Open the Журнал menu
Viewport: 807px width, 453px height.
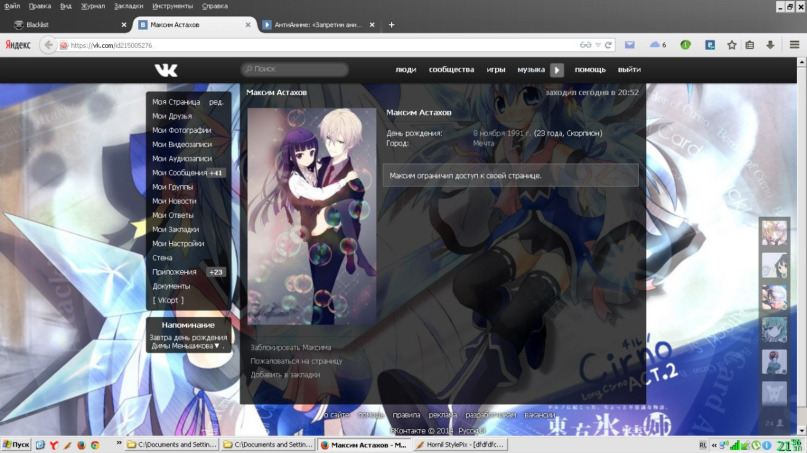point(93,6)
